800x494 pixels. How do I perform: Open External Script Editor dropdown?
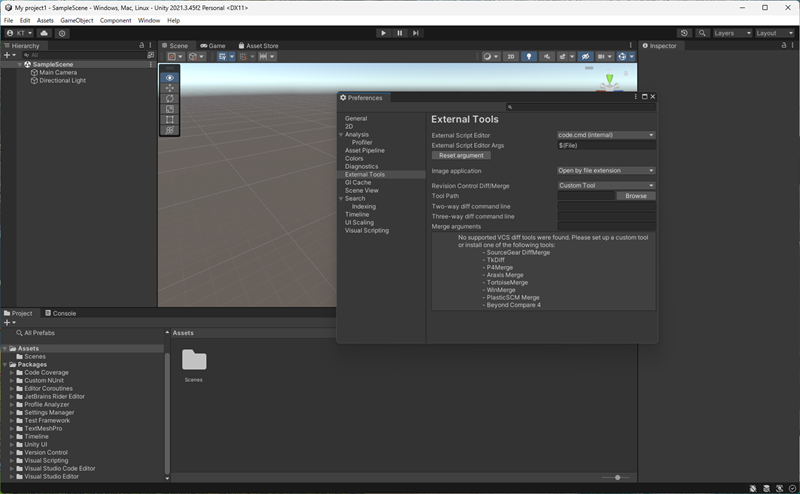[606, 135]
